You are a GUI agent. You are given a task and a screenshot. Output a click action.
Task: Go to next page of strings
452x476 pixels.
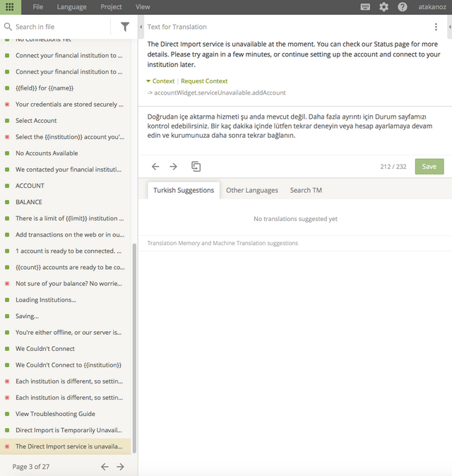pyautogui.click(x=121, y=467)
